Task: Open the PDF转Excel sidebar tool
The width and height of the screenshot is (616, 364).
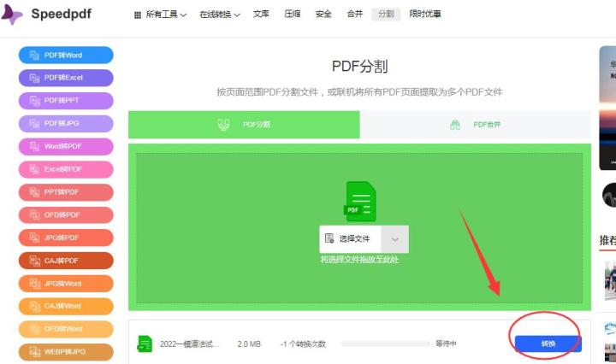Action: [x=66, y=78]
